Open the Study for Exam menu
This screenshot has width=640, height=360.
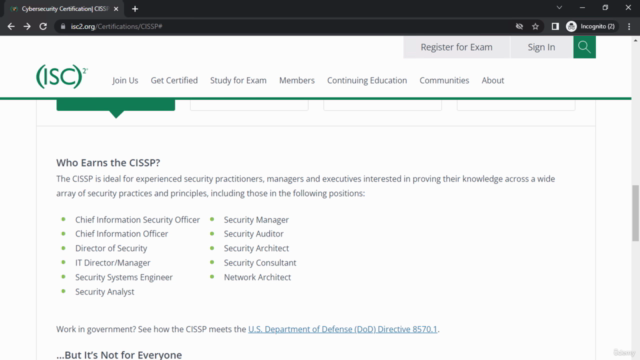pyautogui.click(x=238, y=80)
